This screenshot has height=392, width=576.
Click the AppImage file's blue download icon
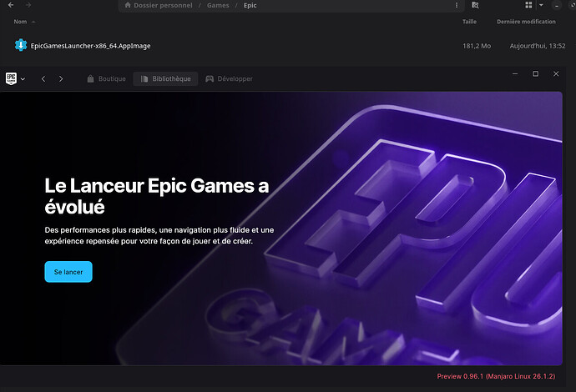21,45
